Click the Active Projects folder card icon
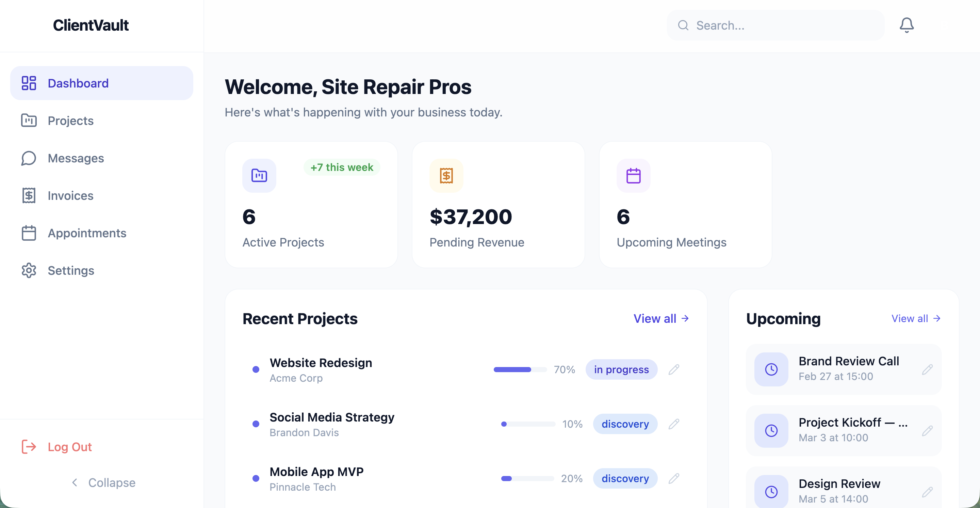 259,175
